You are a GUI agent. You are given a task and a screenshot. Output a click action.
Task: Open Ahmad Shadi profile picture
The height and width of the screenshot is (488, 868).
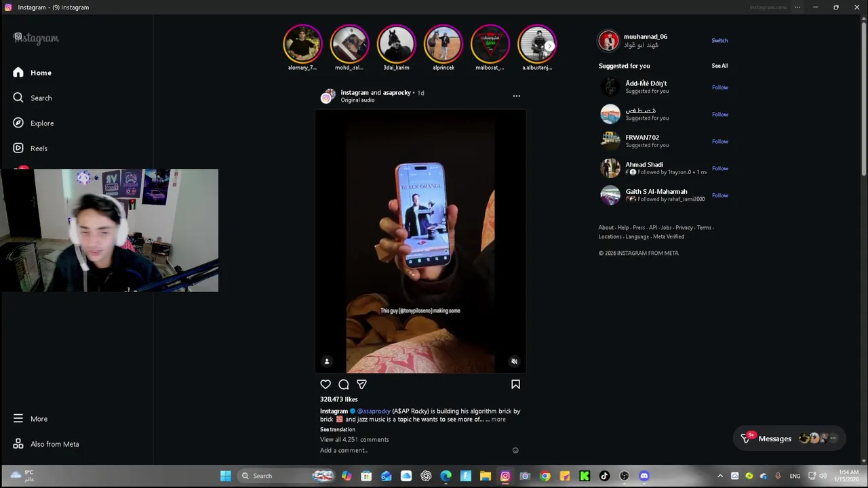pyautogui.click(x=610, y=168)
